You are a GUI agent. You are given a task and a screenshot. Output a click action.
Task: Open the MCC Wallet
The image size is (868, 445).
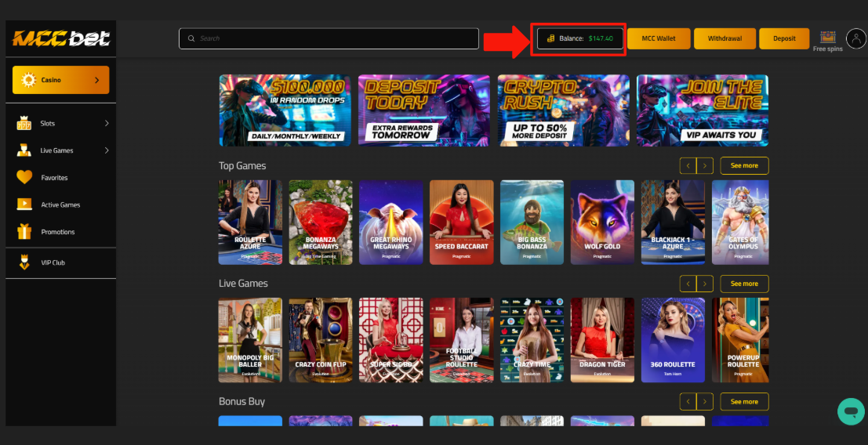point(658,38)
